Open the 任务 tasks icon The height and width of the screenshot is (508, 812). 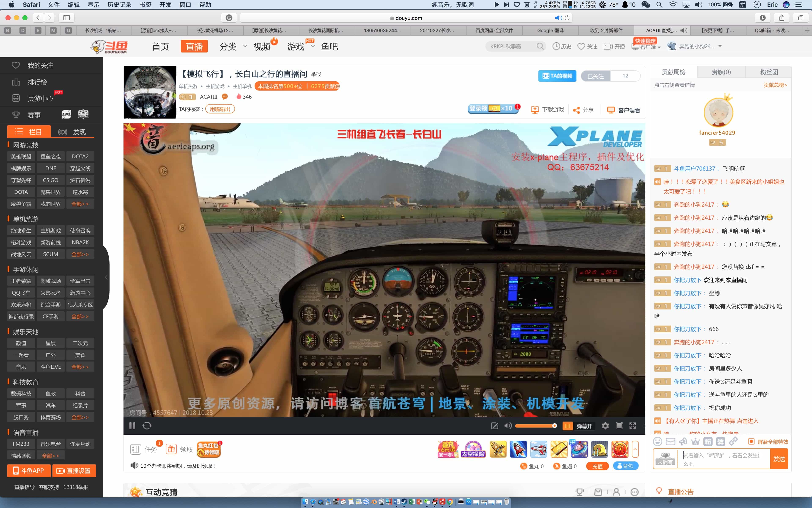[x=135, y=449]
